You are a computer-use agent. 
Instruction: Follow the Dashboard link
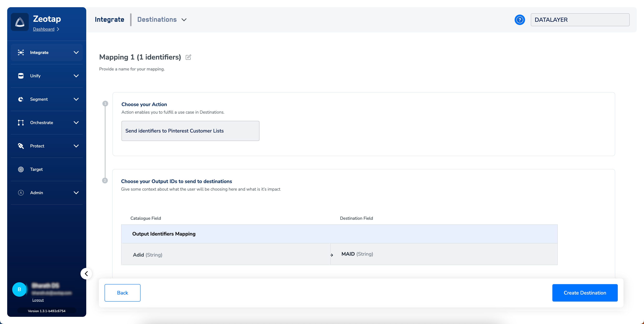(x=43, y=29)
